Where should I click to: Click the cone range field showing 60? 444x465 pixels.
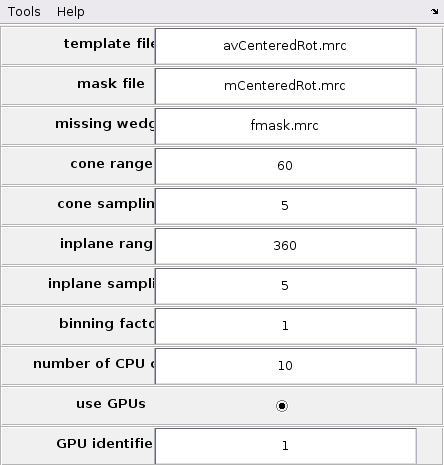(x=286, y=166)
